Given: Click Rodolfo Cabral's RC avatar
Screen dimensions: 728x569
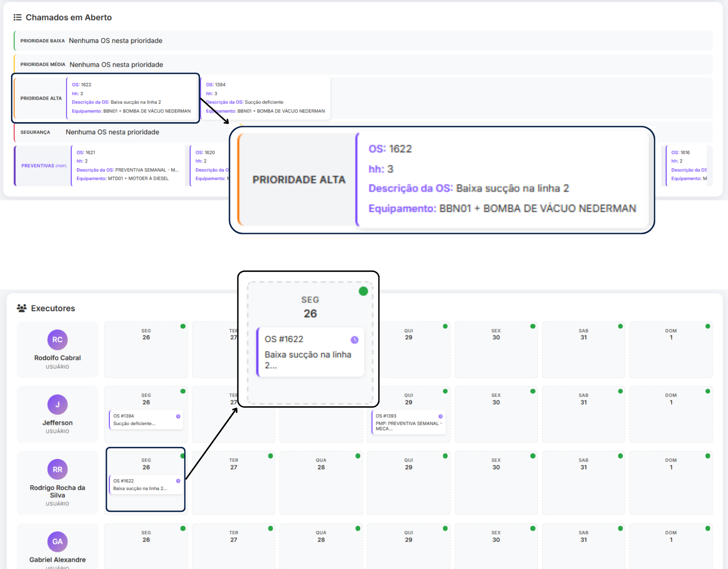Looking at the screenshot, I should [x=57, y=340].
